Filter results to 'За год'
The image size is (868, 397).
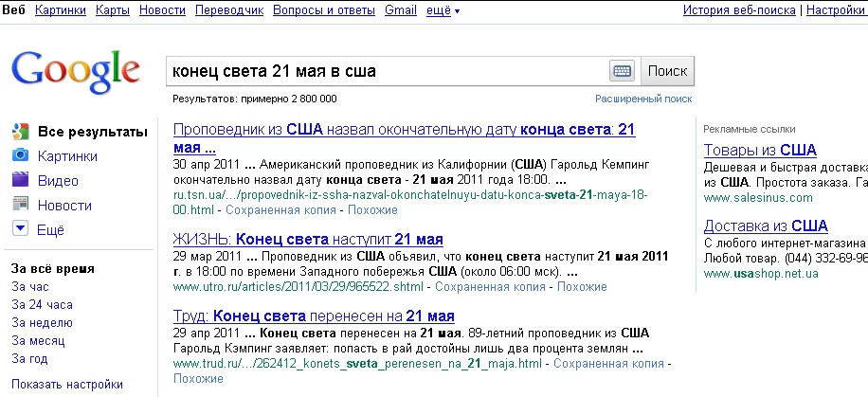coord(29,359)
